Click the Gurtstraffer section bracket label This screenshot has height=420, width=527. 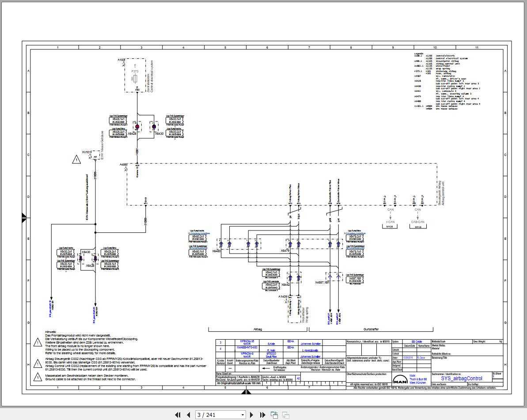pyautogui.click(x=371, y=329)
